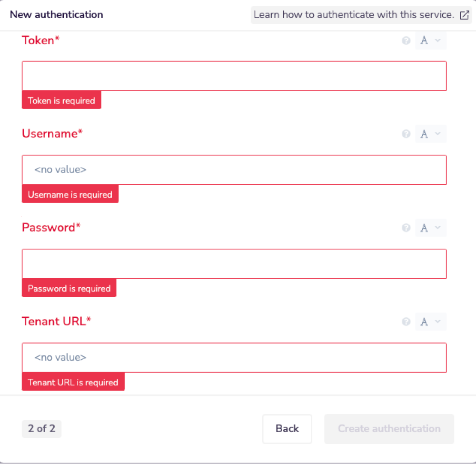The image size is (476, 464).
Task: View help for the Password field
Action: (x=406, y=228)
